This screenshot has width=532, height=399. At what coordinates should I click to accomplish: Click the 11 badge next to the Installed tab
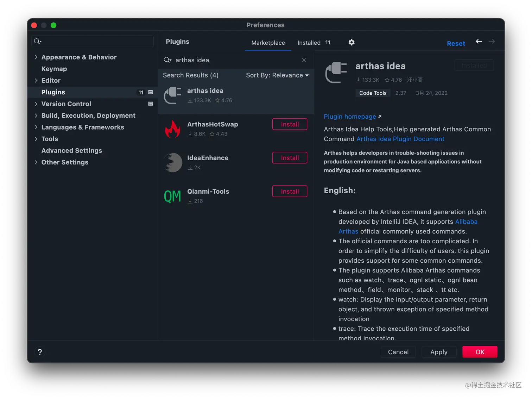328,43
